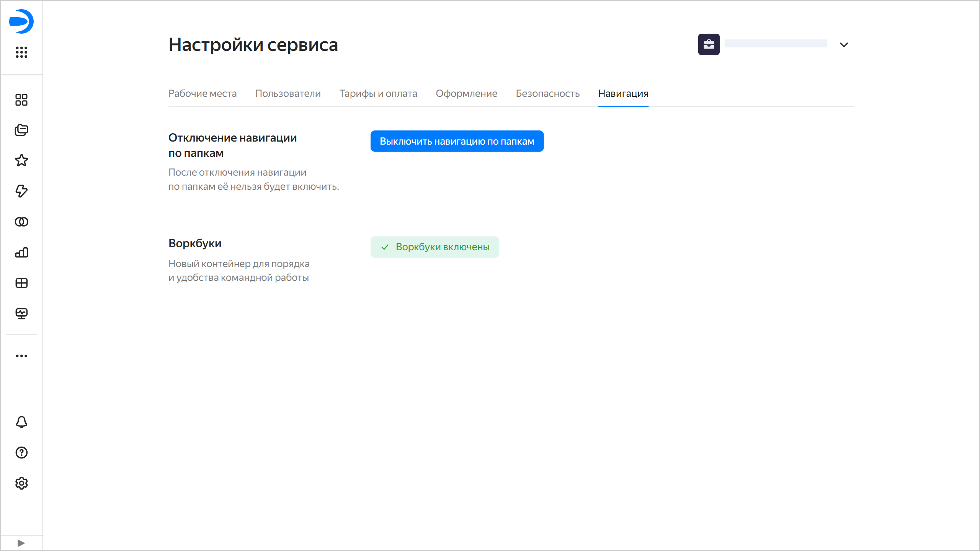
Task: Expand the organization selector chevron
Action: click(844, 45)
